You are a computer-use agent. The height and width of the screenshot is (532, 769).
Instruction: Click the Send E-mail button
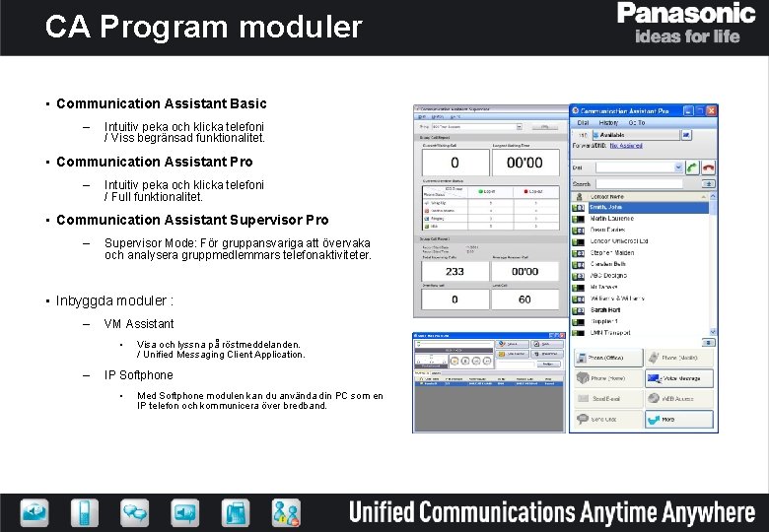click(608, 399)
